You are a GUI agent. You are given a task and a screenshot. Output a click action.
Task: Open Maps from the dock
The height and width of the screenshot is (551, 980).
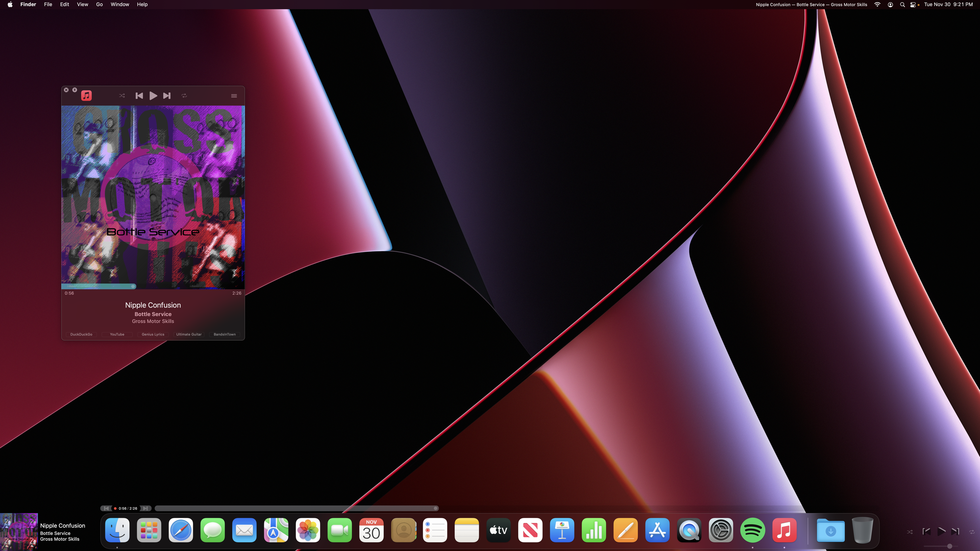(276, 530)
